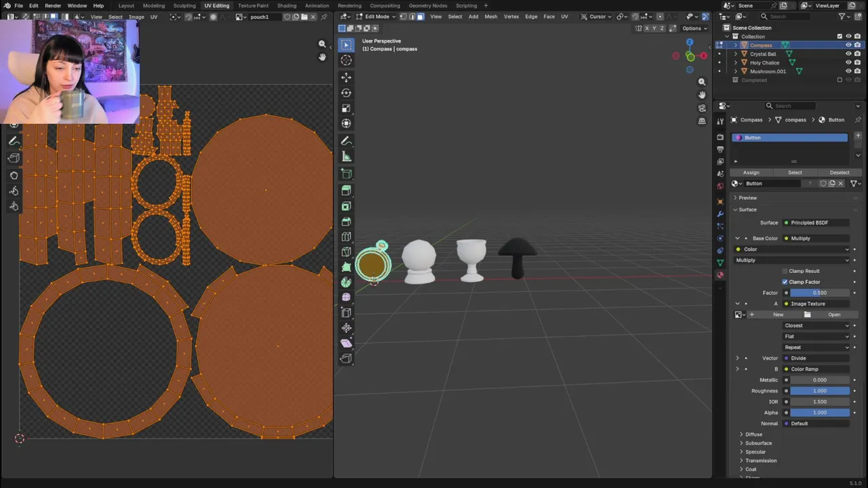868x488 pixels.
Task: Select the Measure tool in viewport toolbar
Action: coord(346,157)
